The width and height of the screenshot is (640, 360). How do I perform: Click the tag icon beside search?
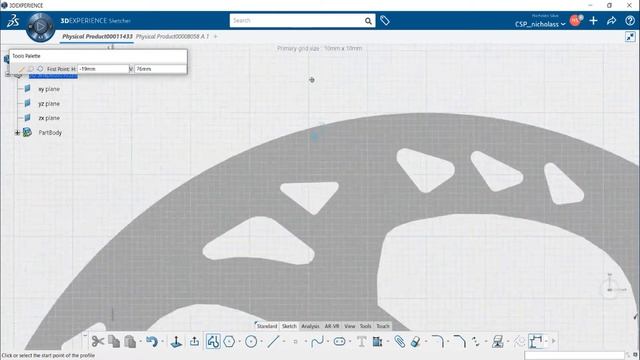point(384,20)
